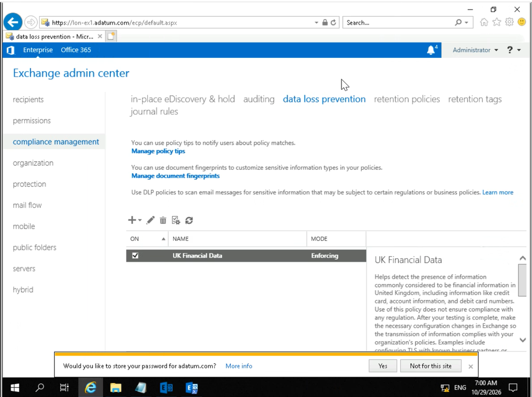
Task: Click the browser Back arrow button
Action: [x=12, y=22]
